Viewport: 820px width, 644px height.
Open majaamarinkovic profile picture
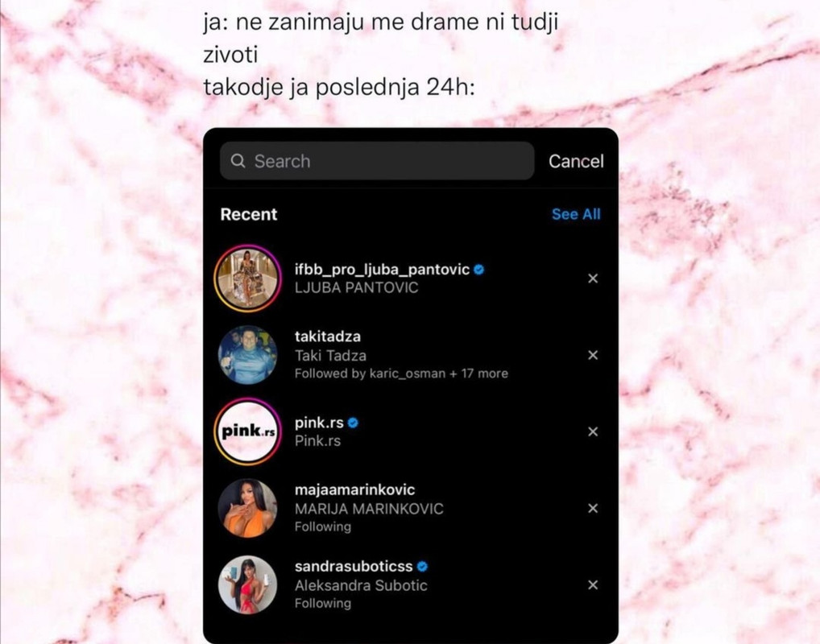(248, 508)
